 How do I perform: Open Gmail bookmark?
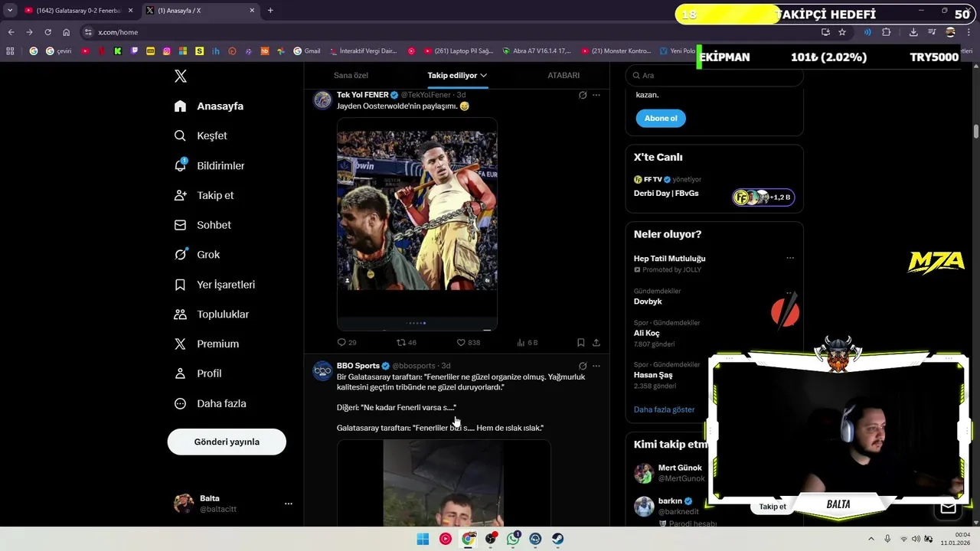click(307, 51)
